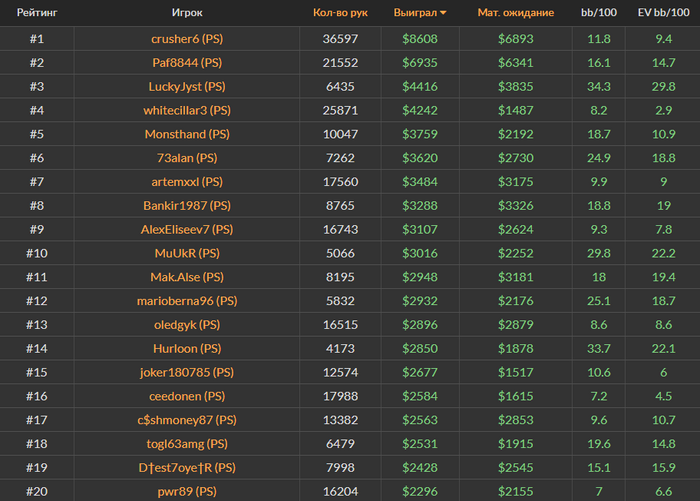Open Paf8844 (PS) player link

pos(187,62)
